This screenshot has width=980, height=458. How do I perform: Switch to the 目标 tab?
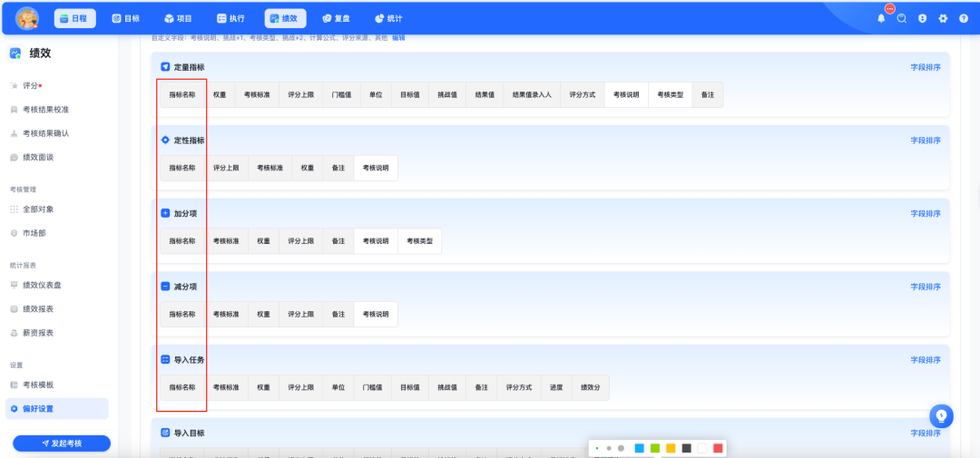[x=125, y=18]
